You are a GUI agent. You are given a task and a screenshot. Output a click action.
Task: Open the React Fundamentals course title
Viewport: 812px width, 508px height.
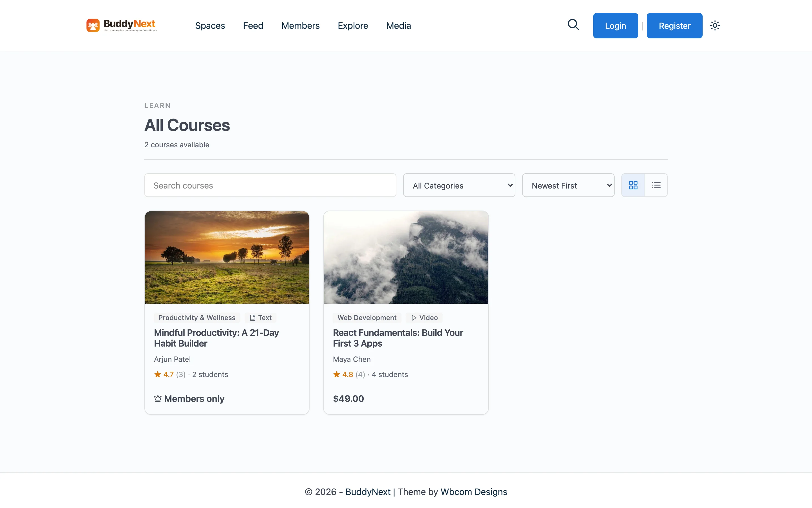398,338
